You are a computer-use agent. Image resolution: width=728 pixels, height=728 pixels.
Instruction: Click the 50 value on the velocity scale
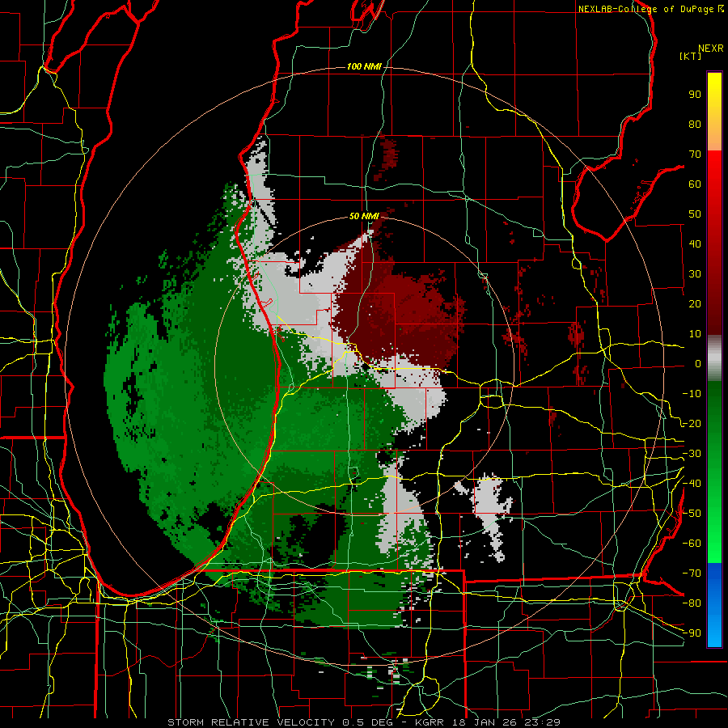[695, 214]
